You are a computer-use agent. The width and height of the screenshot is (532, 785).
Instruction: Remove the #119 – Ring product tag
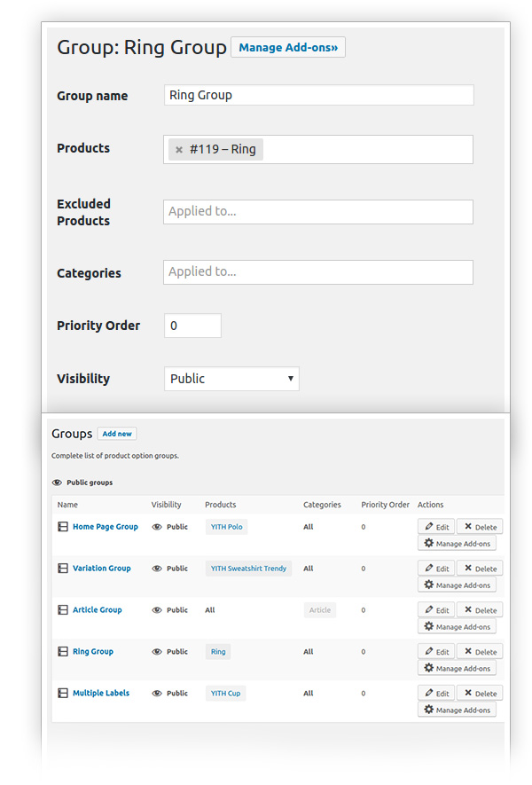[179, 150]
